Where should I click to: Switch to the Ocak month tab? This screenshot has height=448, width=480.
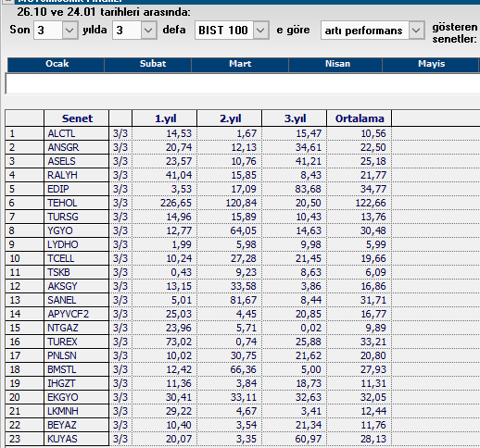(x=56, y=64)
